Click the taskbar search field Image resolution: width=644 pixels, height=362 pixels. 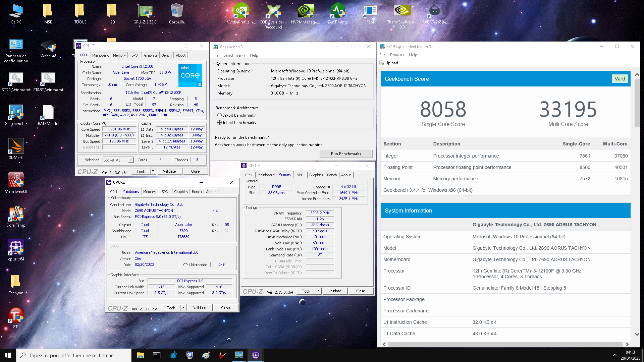(x=74, y=355)
